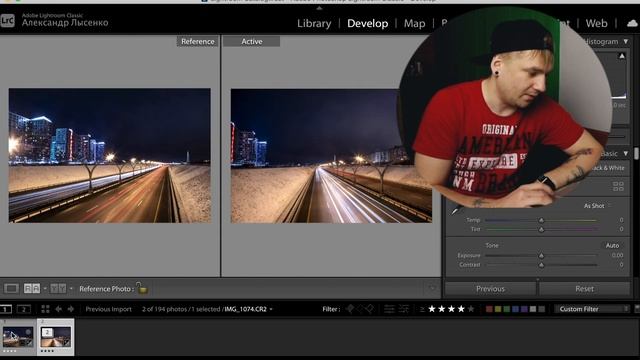Filter by edited photos icon
The height and width of the screenshot is (360, 640).
pyautogui.click(x=389, y=309)
